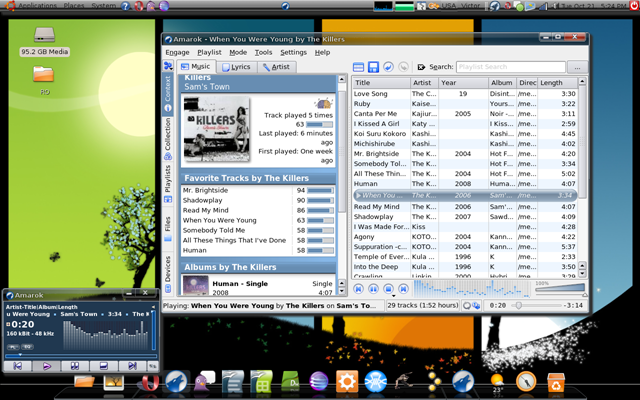Open the Engage menu
This screenshot has height=400, width=640.
pyautogui.click(x=177, y=53)
